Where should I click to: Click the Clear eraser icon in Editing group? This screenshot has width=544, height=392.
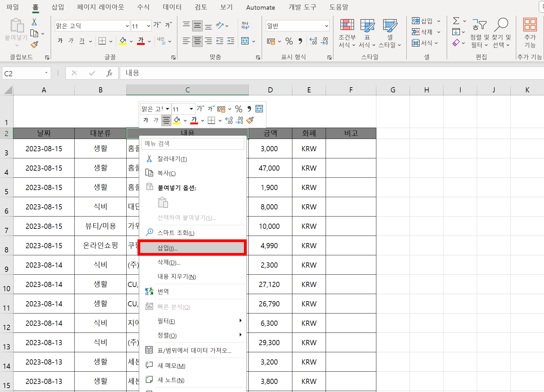pyautogui.click(x=456, y=43)
